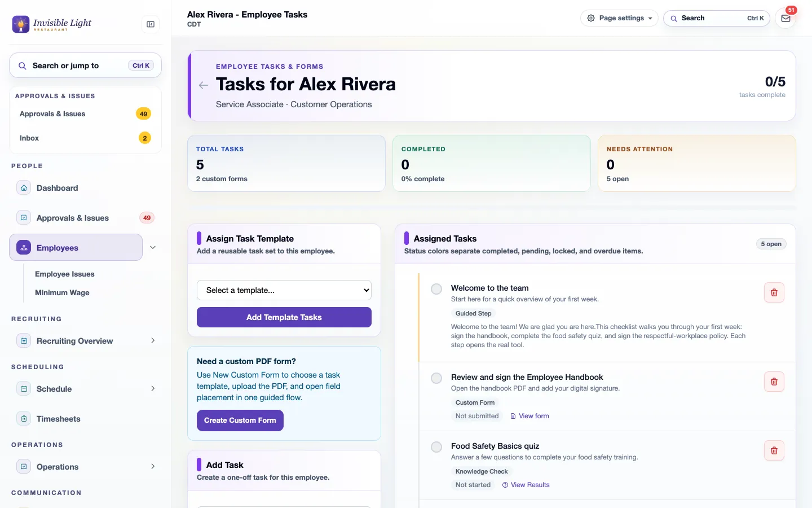This screenshot has width=812, height=508.
Task: Click the Timesheets clipboard icon
Action: tap(24, 419)
